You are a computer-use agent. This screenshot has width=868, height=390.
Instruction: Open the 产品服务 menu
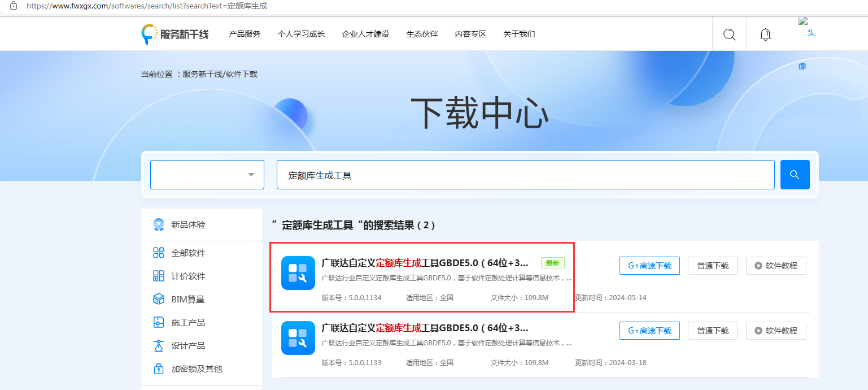point(245,34)
